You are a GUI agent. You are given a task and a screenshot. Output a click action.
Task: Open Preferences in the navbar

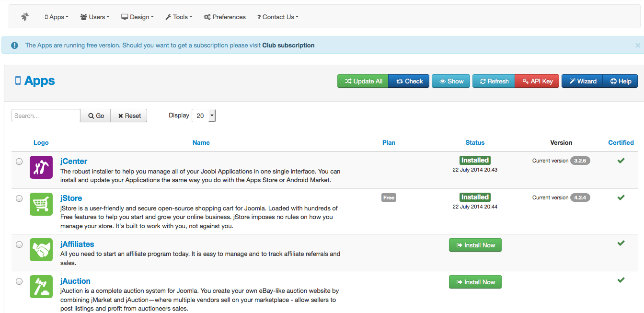225,17
